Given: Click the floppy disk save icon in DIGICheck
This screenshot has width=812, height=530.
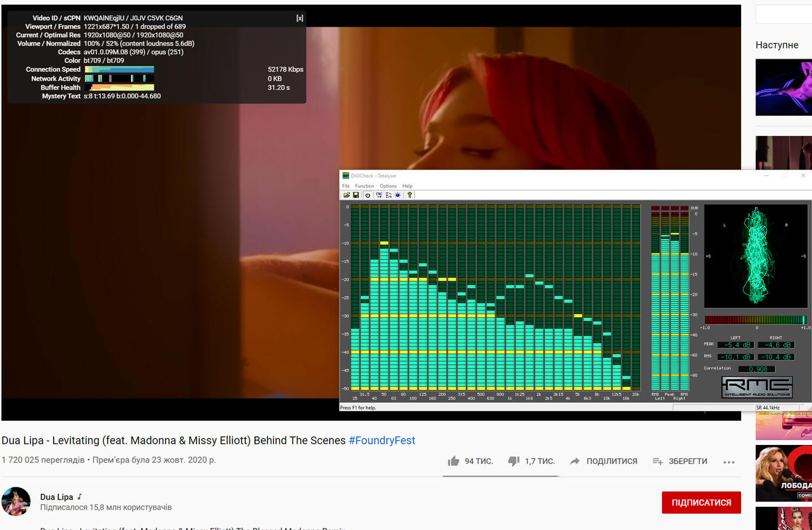Looking at the screenshot, I should pyautogui.click(x=356, y=195).
